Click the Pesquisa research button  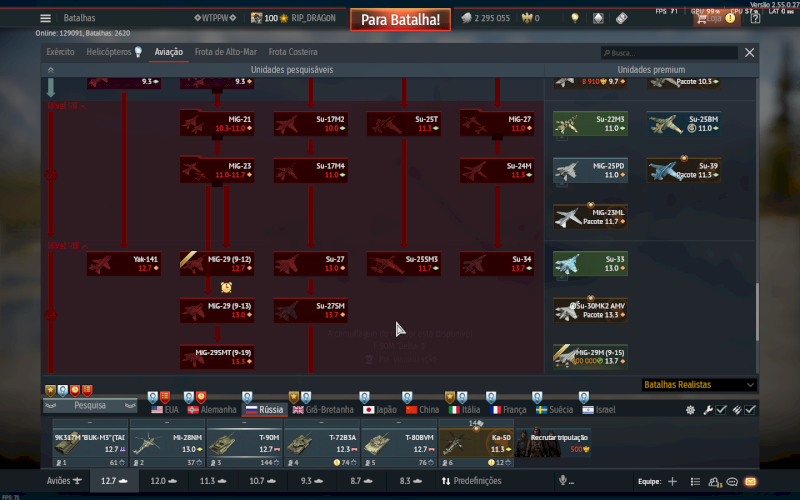pos(90,406)
